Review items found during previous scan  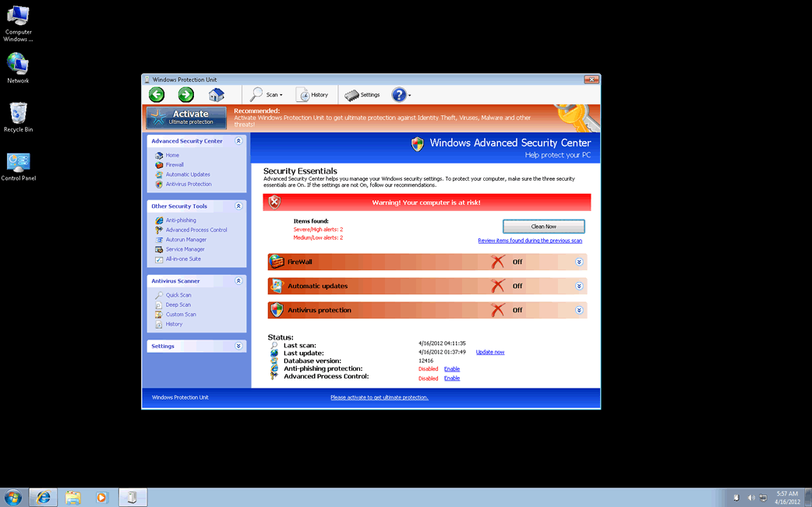(530, 241)
